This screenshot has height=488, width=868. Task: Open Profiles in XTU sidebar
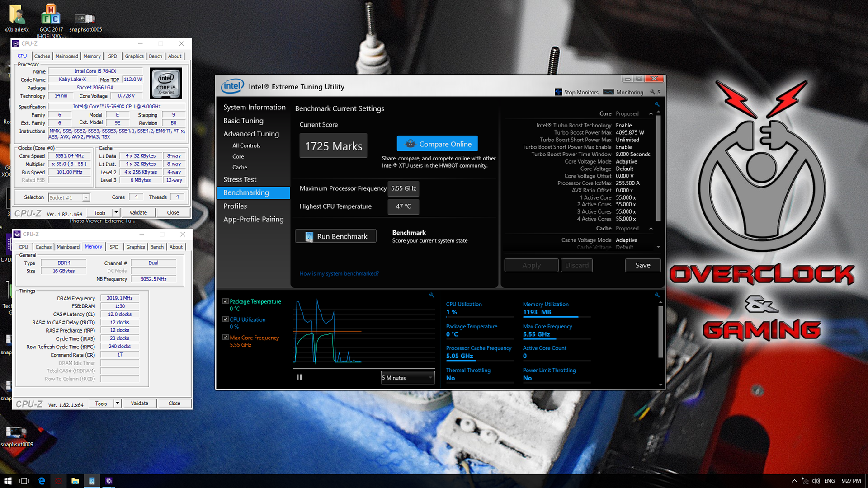click(235, 206)
